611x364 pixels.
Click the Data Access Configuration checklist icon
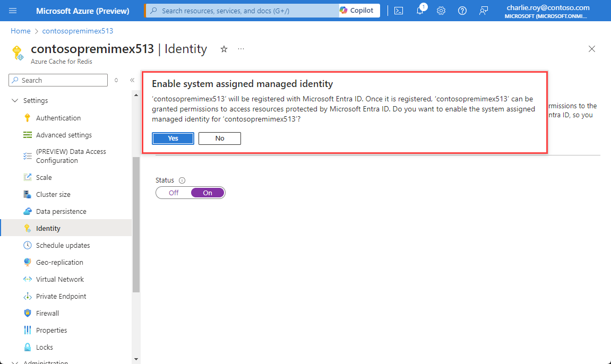click(27, 156)
